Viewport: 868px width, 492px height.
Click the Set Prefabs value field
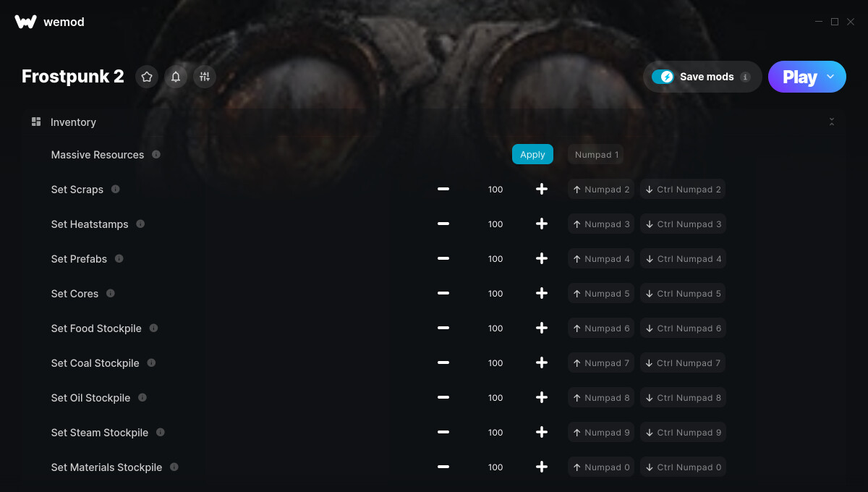[x=495, y=258]
